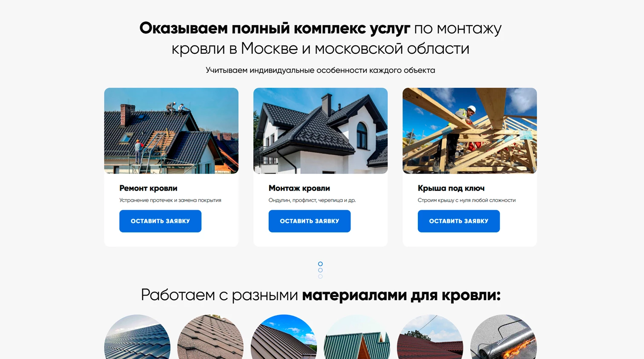Viewport: 644px width, 359px height.
Task: Open the Крыша под ключ card title
Action: (x=451, y=188)
